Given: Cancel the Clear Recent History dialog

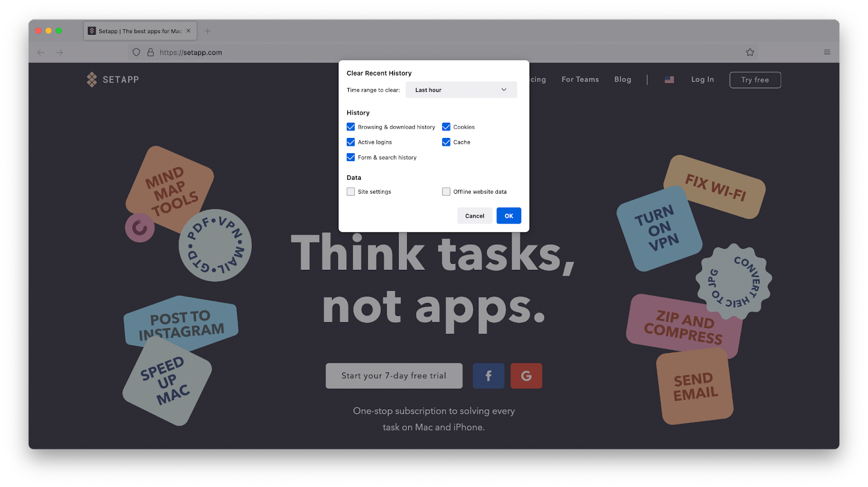Looking at the screenshot, I should [475, 216].
